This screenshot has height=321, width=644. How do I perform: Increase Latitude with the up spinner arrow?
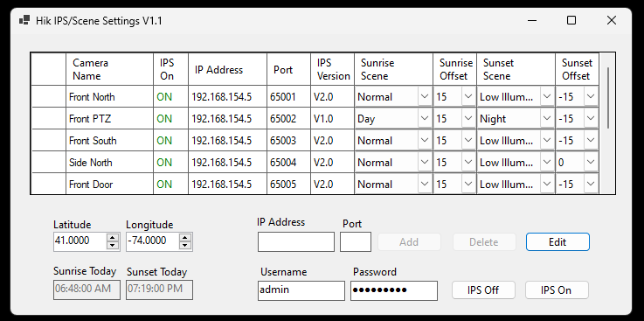(x=113, y=238)
